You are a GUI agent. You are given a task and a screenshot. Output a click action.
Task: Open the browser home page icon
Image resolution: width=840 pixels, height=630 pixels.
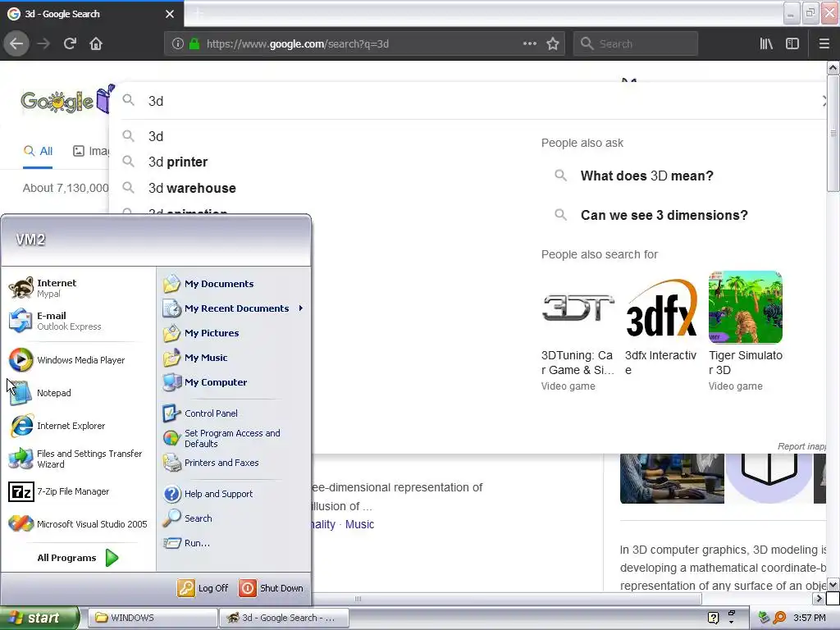[x=96, y=44]
